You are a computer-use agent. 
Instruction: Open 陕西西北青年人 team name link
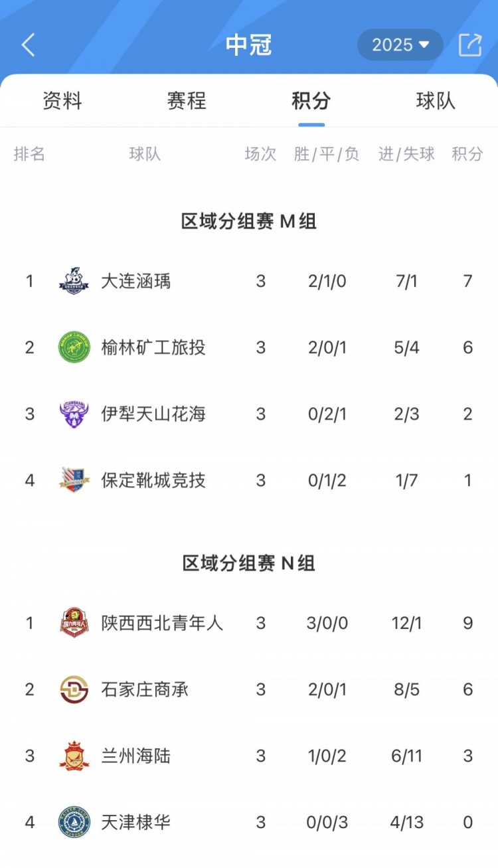[x=162, y=623]
